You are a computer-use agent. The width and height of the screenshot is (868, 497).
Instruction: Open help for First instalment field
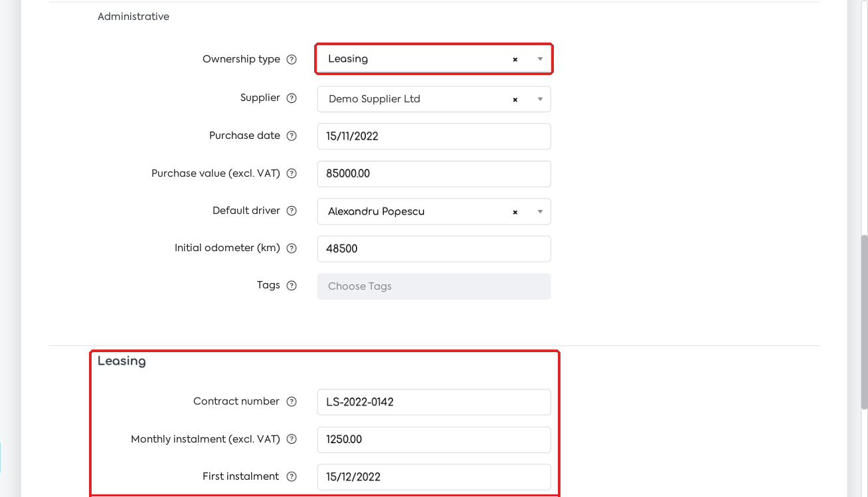[x=292, y=476]
